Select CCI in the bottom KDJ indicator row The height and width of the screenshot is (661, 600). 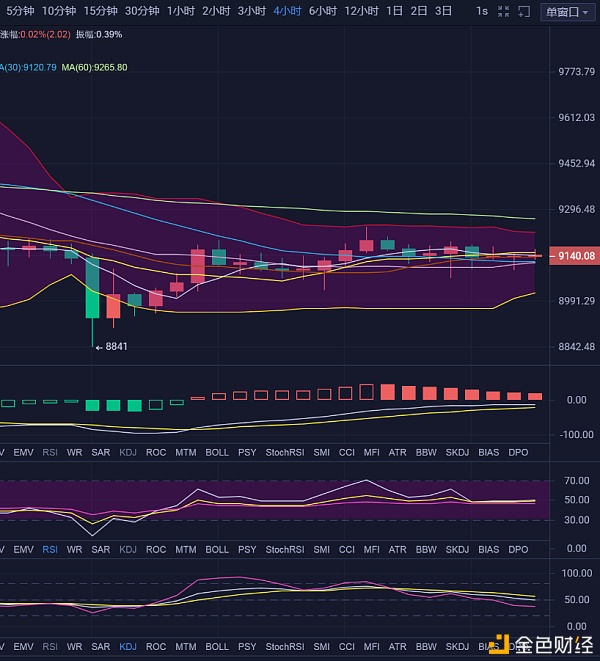[347, 646]
